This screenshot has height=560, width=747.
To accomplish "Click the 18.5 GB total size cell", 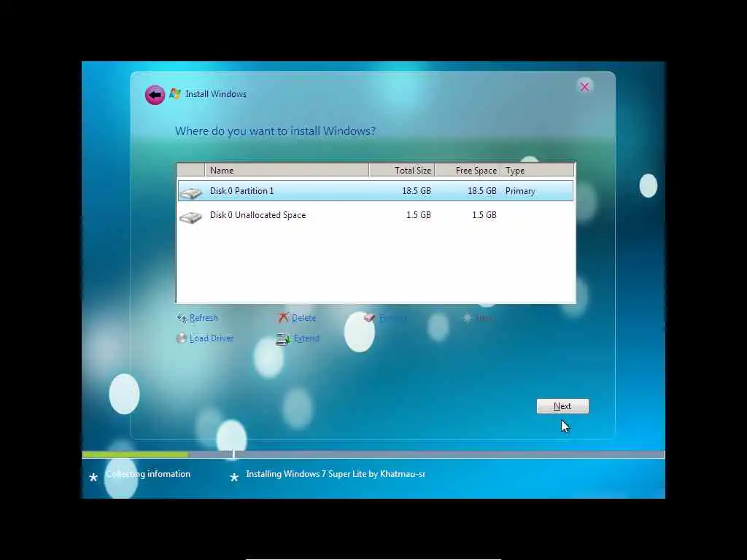I will pos(417,191).
